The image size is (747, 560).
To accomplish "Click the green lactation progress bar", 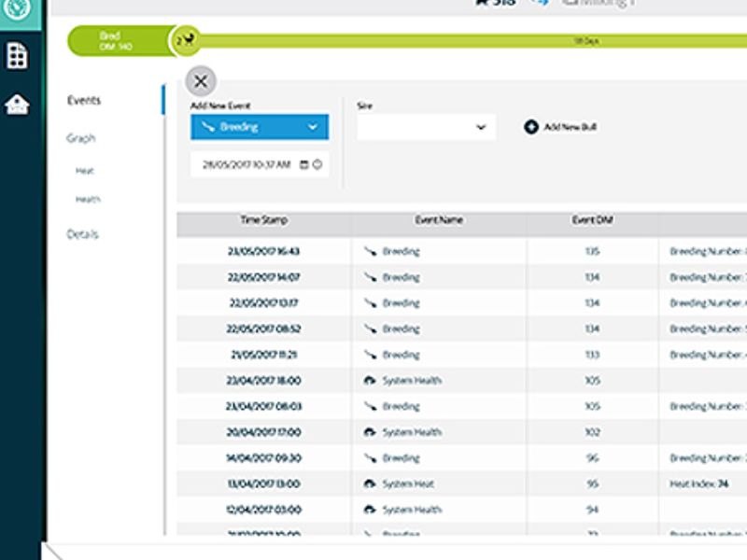I will [467, 41].
